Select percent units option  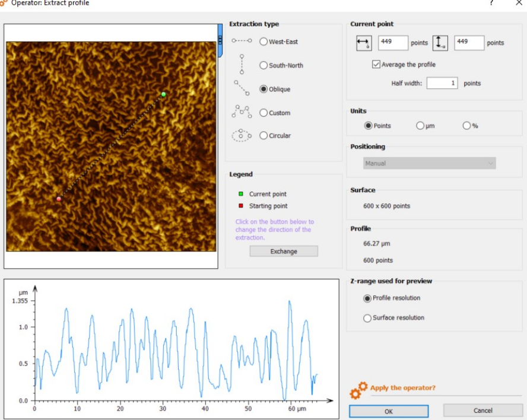coord(466,126)
